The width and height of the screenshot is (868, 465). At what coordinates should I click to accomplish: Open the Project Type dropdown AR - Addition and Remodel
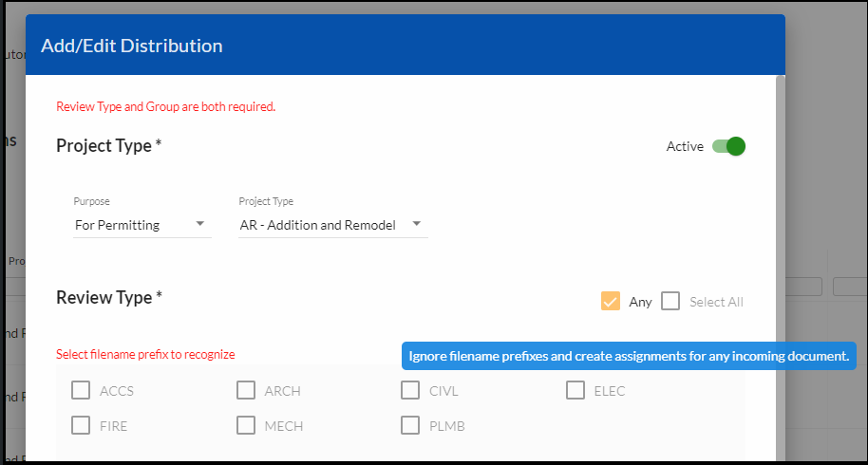pos(332,225)
